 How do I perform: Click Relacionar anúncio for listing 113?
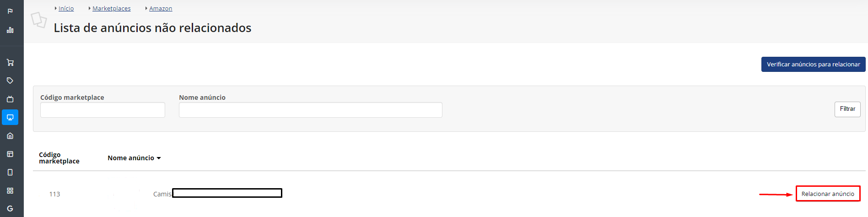(828, 194)
